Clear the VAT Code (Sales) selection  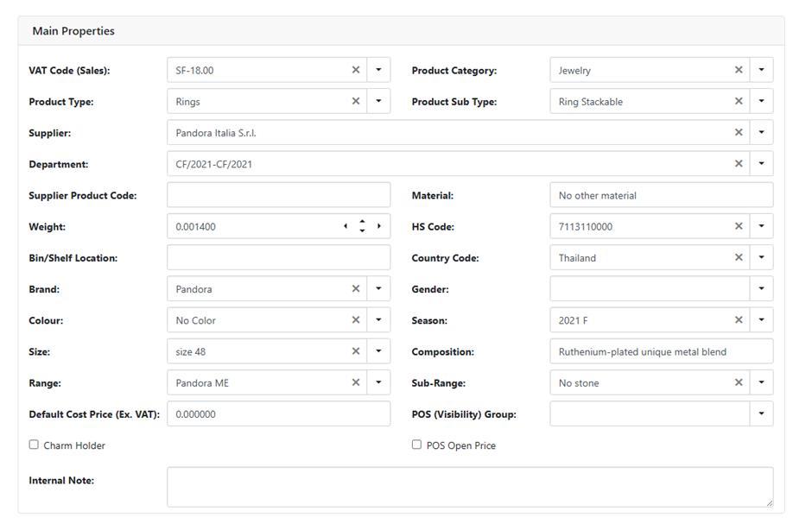(355, 70)
